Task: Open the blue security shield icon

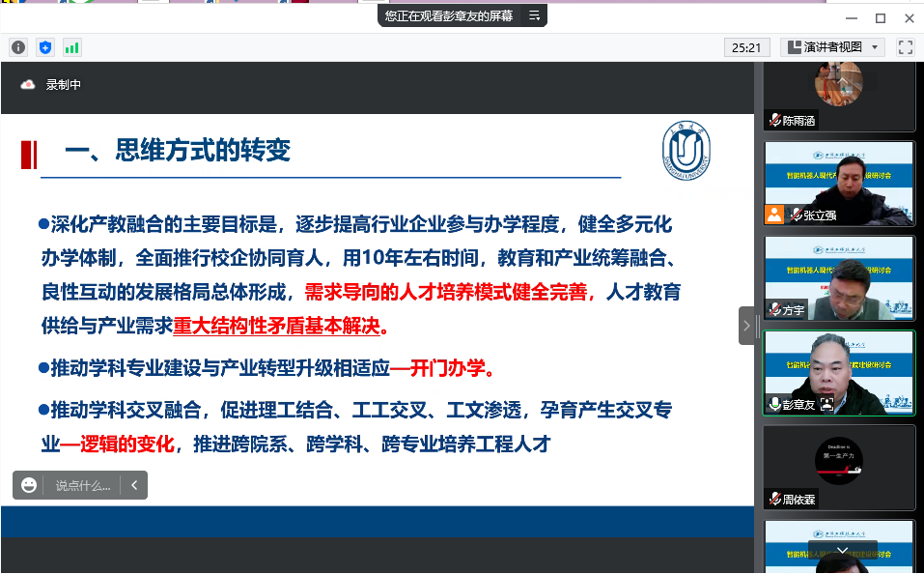Action: (x=45, y=46)
